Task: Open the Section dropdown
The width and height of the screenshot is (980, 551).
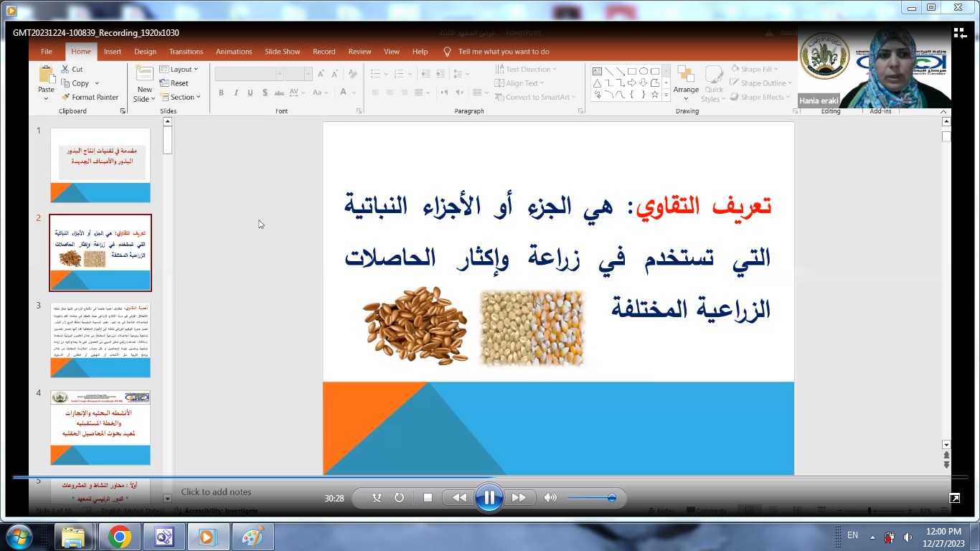Action: (x=180, y=97)
